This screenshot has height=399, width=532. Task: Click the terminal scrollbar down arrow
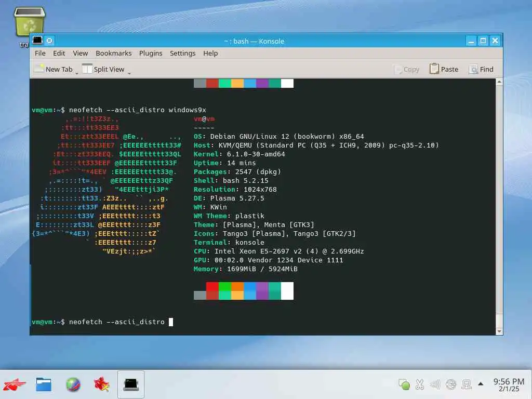pos(499,331)
